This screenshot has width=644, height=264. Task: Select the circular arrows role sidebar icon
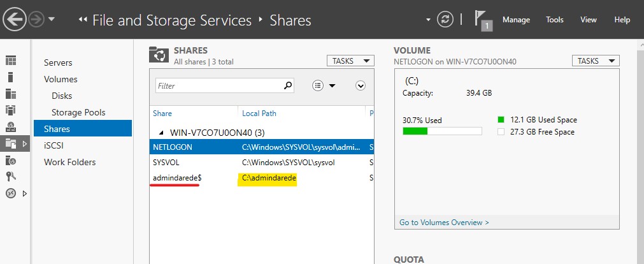[11, 193]
